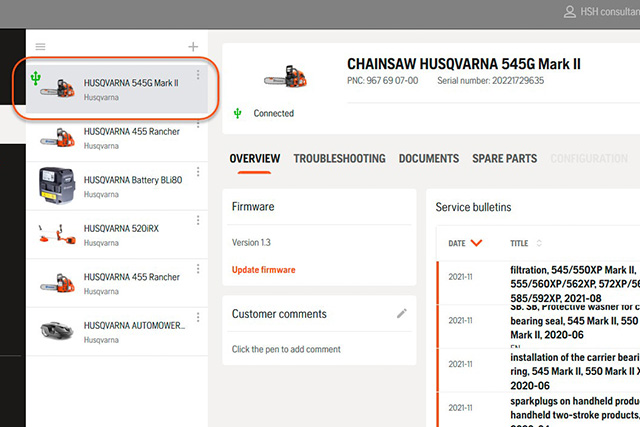Sort service bulletins by date arrow
Viewport: 640px width, 427px height.
476,243
